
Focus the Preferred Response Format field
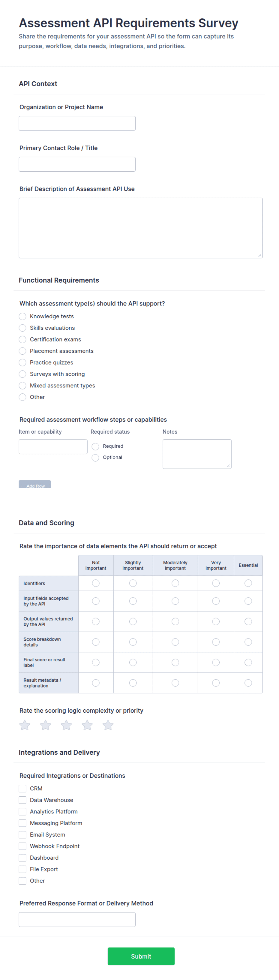pyautogui.click(x=77, y=919)
